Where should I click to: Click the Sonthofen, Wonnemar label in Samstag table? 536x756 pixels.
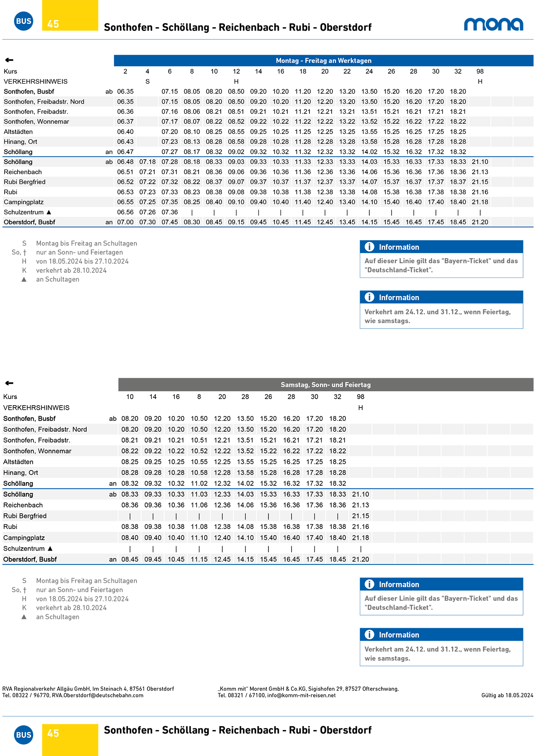point(37,451)
